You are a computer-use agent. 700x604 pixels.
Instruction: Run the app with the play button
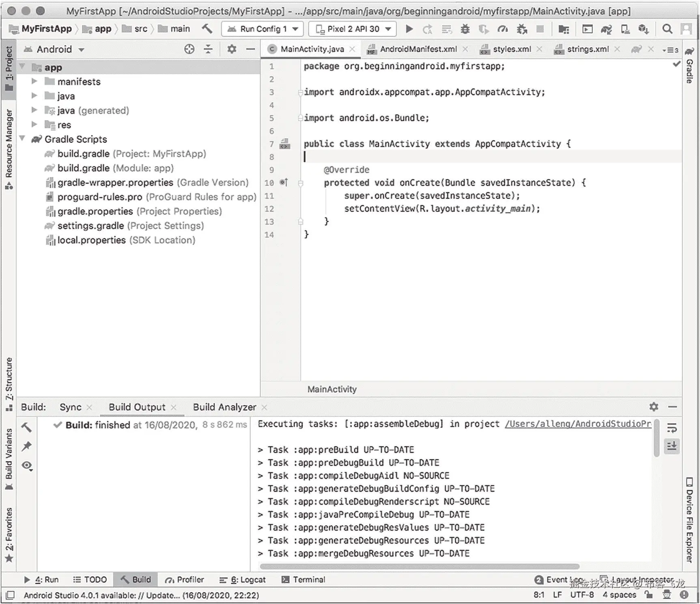(409, 29)
